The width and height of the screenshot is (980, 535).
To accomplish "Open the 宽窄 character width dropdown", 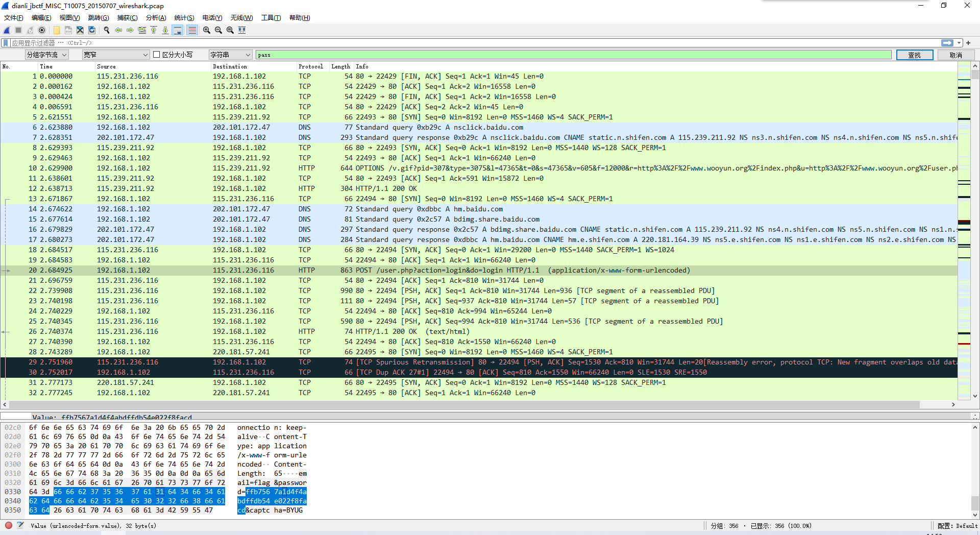I will click(116, 55).
